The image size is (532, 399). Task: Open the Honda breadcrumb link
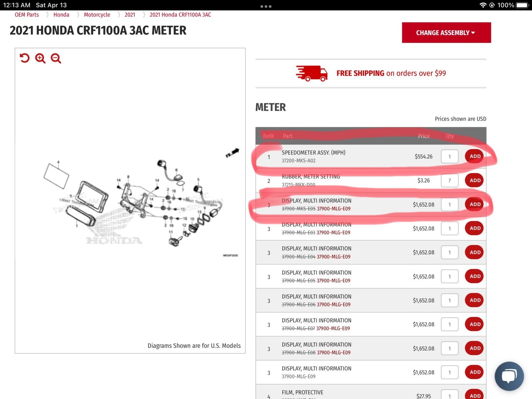click(x=61, y=15)
